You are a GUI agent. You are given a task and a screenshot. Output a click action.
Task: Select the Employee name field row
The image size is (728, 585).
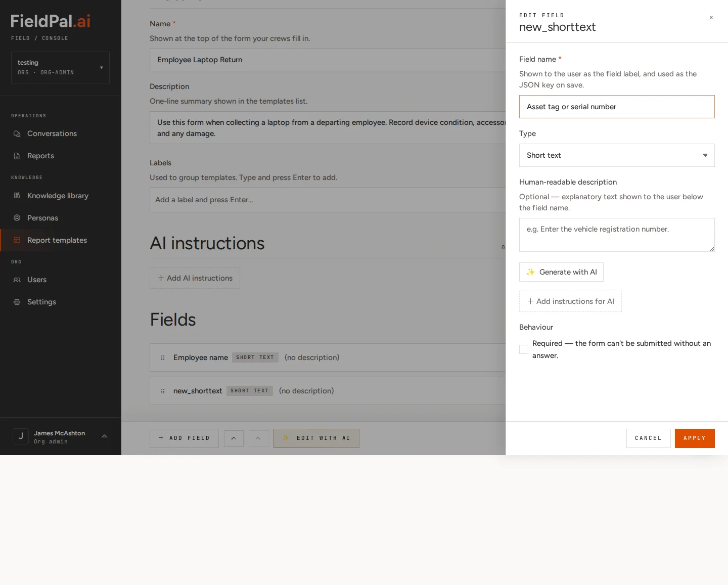click(328, 357)
